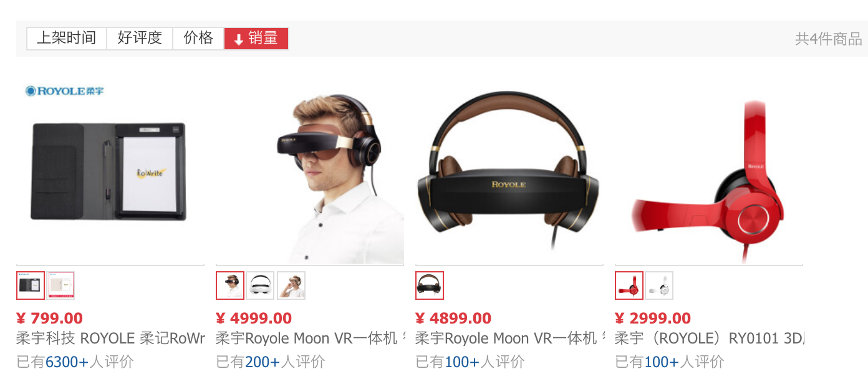Click the ¥ 4899.00 price
The height and width of the screenshot is (384, 868).
[x=453, y=319]
